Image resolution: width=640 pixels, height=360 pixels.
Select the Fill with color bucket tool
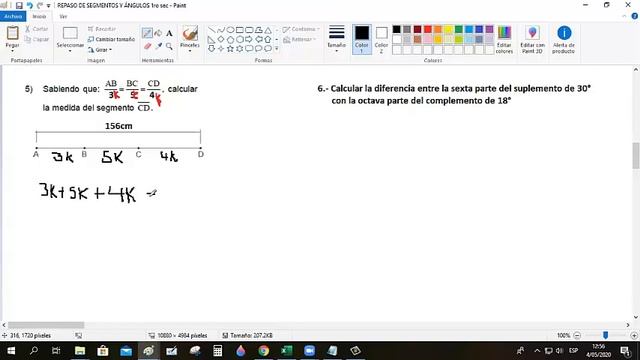158,33
